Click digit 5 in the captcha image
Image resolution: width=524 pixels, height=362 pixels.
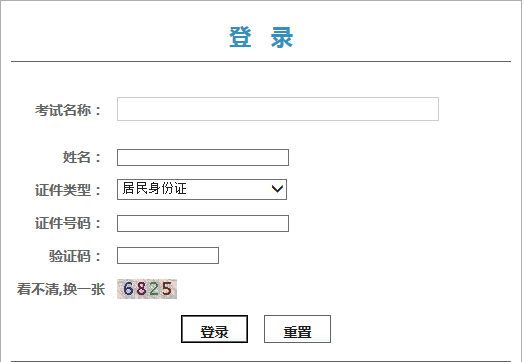coord(167,289)
